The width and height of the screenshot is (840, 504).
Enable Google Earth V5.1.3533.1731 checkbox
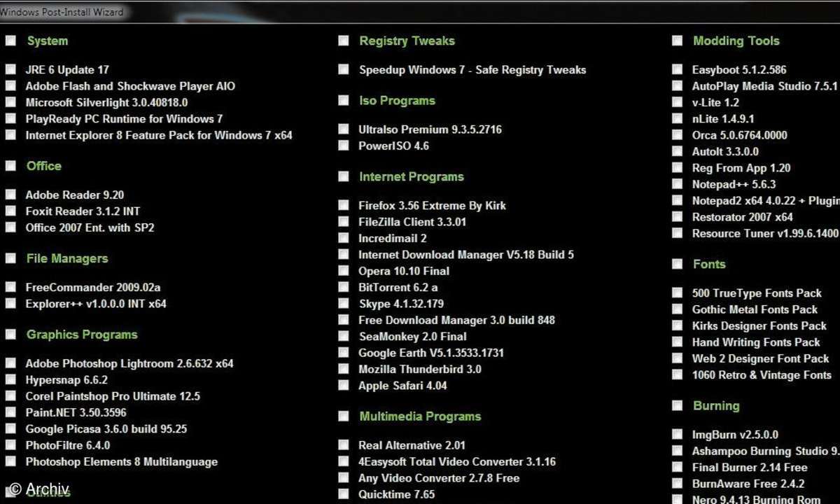(x=344, y=352)
